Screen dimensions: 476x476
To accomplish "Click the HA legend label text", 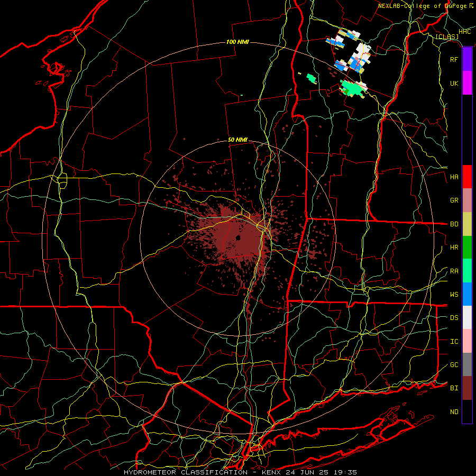I will 454,177.
